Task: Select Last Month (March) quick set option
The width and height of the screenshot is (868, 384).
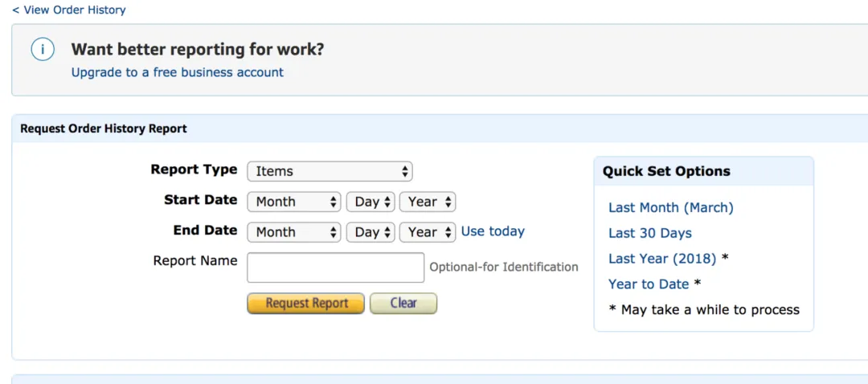Action: [670, 207]
